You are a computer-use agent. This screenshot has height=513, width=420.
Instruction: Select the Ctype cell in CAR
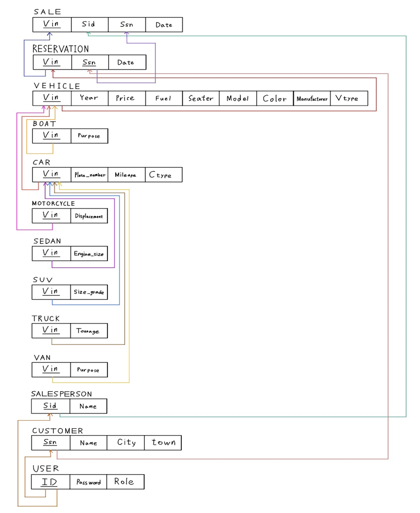(x=164, y=174)
